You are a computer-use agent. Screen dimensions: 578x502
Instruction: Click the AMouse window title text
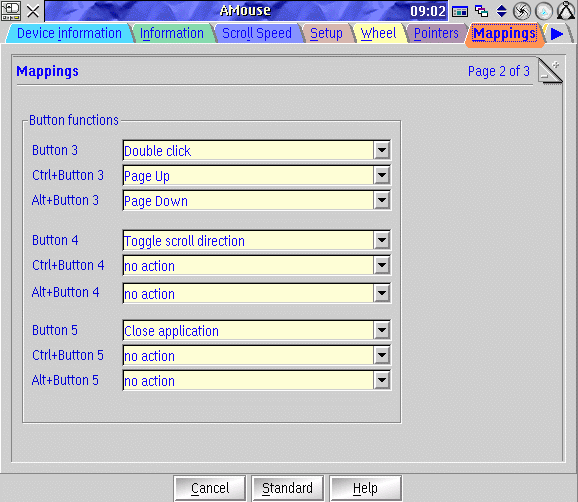coord(245,11)
